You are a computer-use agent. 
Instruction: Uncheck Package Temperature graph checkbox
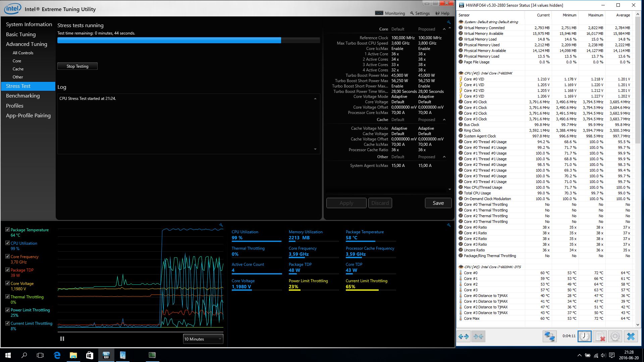[7, 230]
